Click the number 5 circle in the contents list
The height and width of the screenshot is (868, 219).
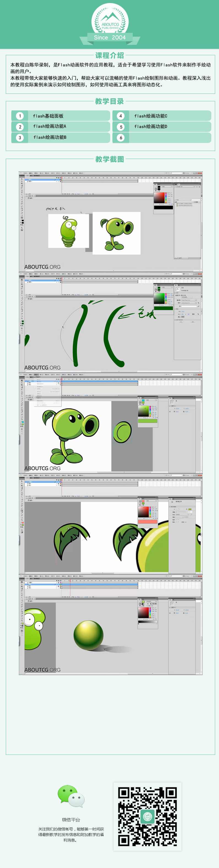coord(121,127)
